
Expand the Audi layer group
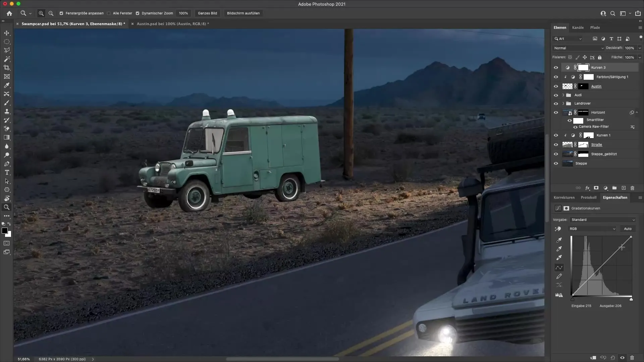(x=563, y=95)
